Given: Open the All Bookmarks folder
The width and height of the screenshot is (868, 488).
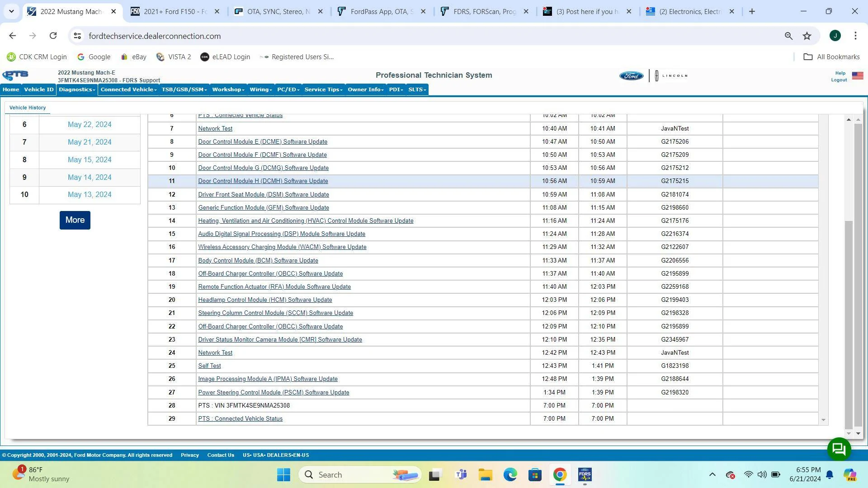Looking at the screenshot, I should 831,57.
